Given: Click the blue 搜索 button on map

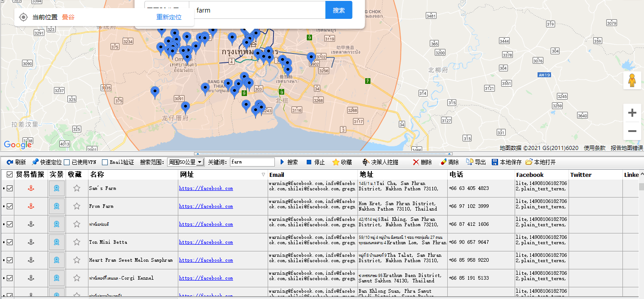Looking at the screenshot, I should click(x=339, y=10).
